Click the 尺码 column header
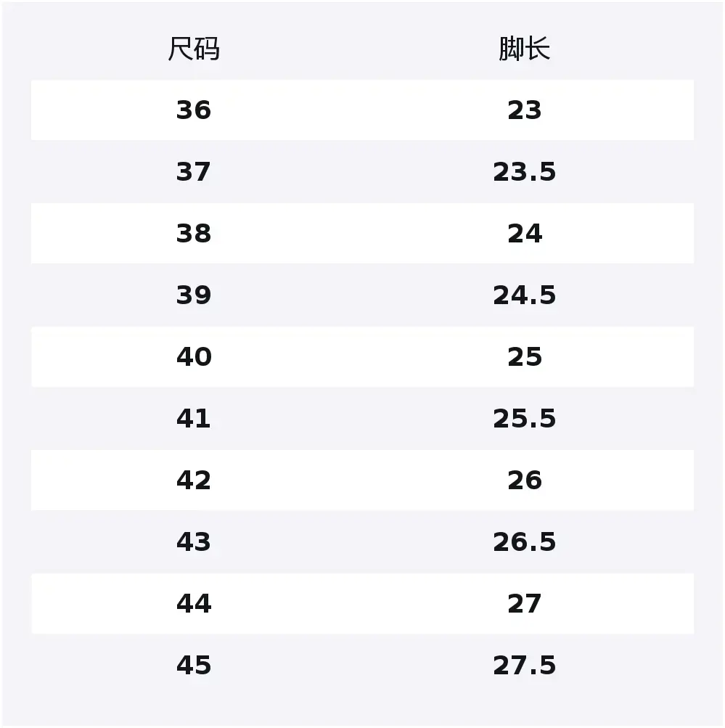The width and height of the screenshot is (725, 728). click(x=194, y=49)
